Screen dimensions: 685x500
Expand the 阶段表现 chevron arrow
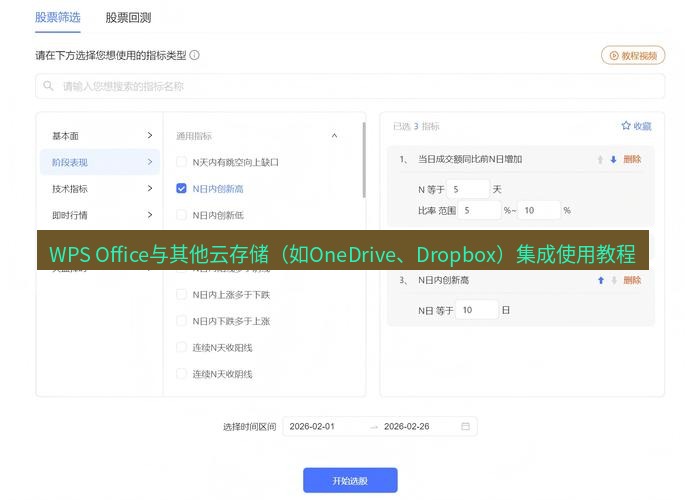tap(150, 162)
